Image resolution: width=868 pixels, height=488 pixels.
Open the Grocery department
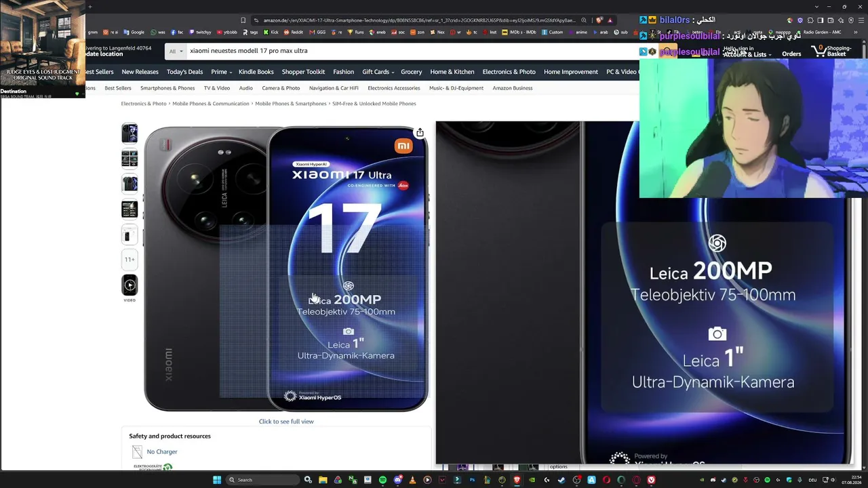click(411, 72)
